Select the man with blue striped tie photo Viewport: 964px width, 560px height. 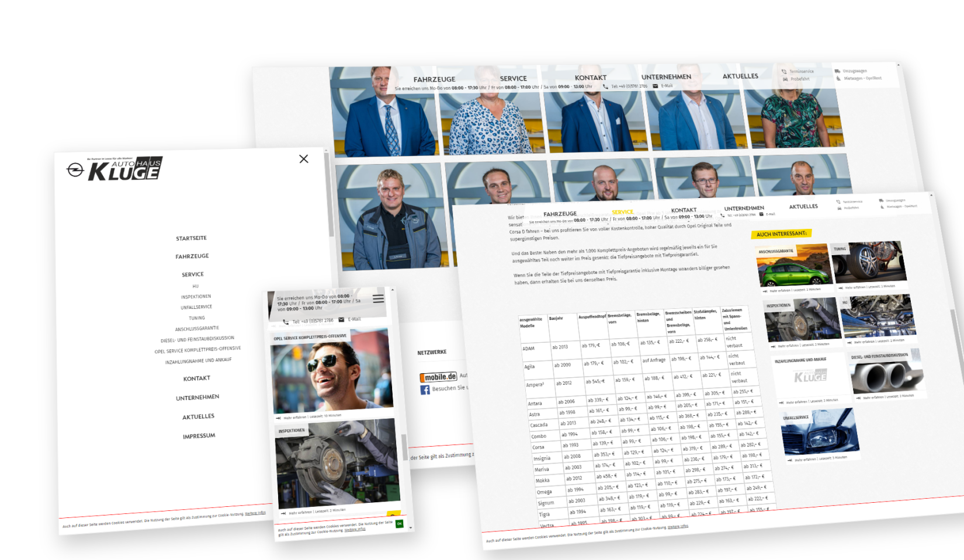pos(384,112)
